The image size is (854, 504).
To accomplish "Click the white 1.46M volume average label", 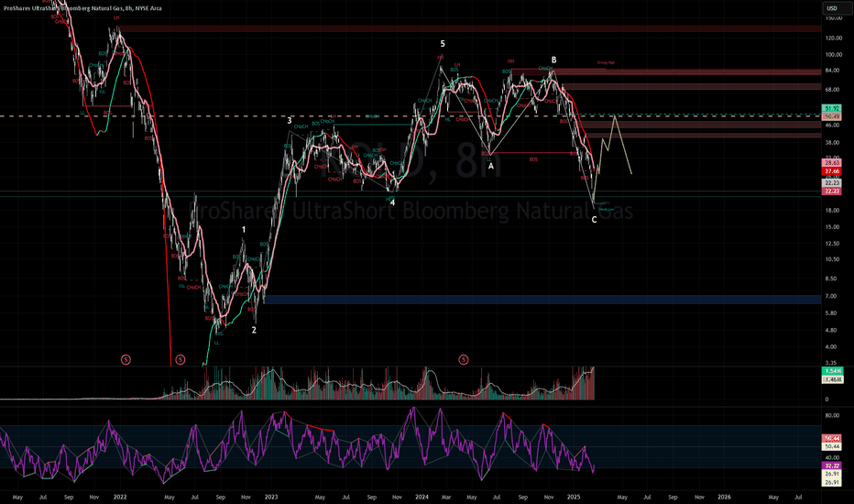I will [832, 379].
